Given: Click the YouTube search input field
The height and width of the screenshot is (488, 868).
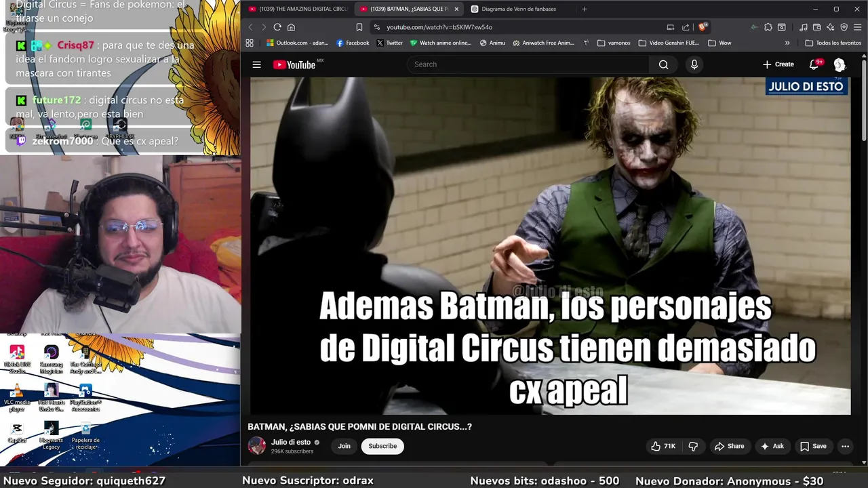Looking at the screenshot, I should tap(529, 64).
